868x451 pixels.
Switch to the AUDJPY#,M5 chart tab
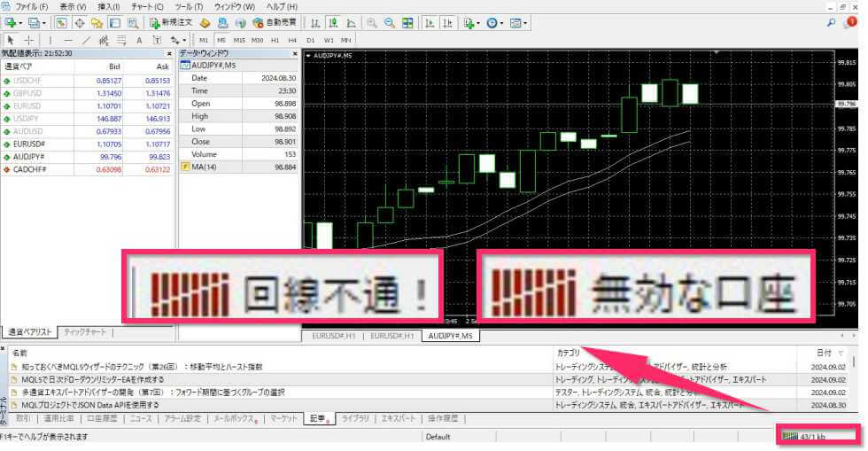point(451,336)
